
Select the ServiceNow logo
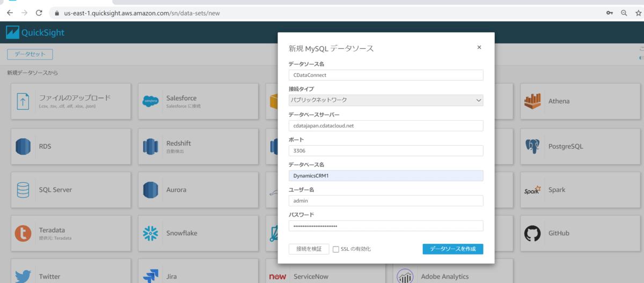278,277
